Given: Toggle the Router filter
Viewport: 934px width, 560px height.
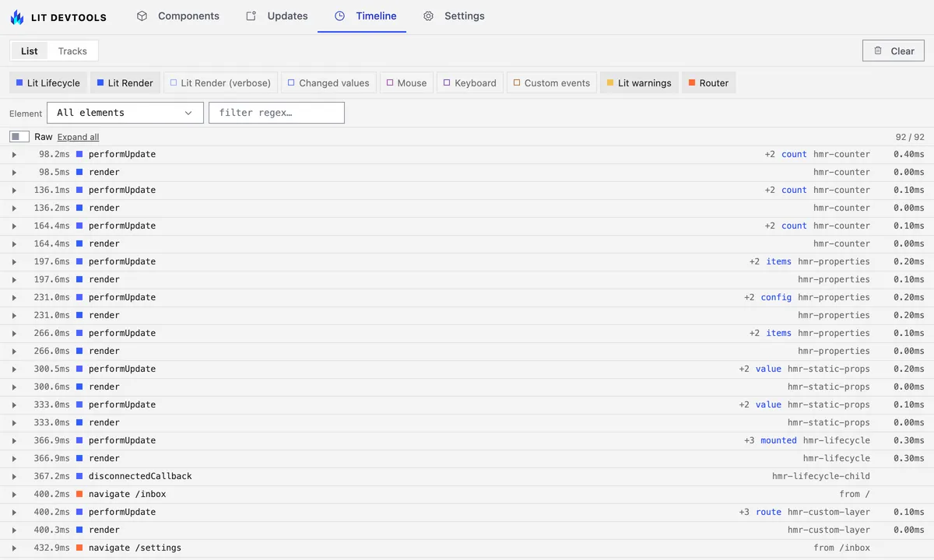Looking at the screenshot, I should [x=708, y=82].
